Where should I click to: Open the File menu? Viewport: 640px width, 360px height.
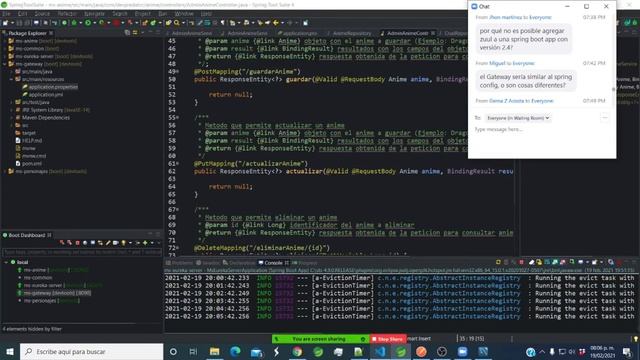pos(6,13)
